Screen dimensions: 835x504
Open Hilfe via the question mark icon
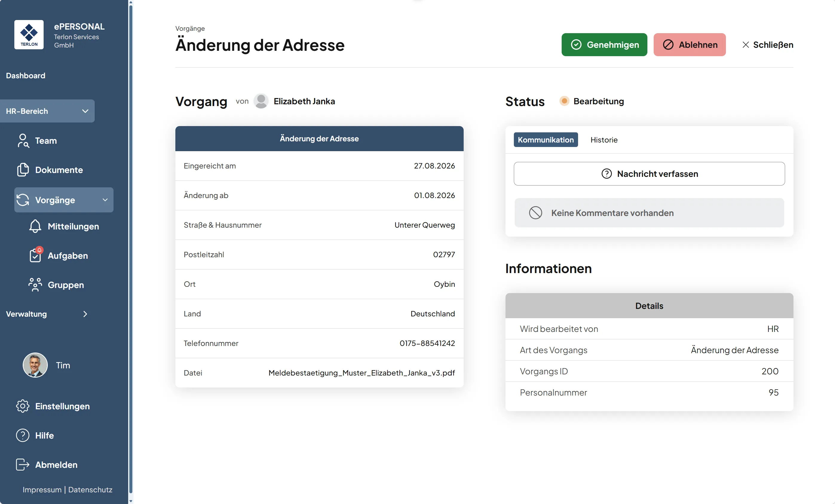click(x=23, y=435)
